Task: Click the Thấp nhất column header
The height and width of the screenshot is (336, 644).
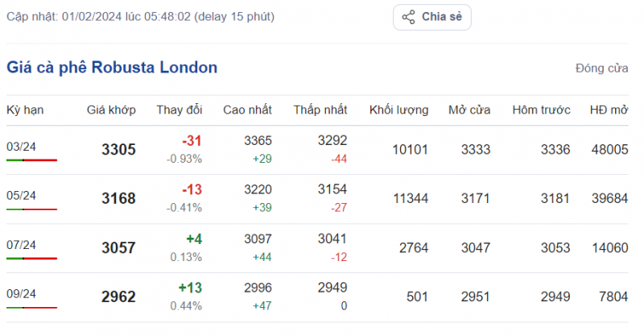Action: [320, 110]
